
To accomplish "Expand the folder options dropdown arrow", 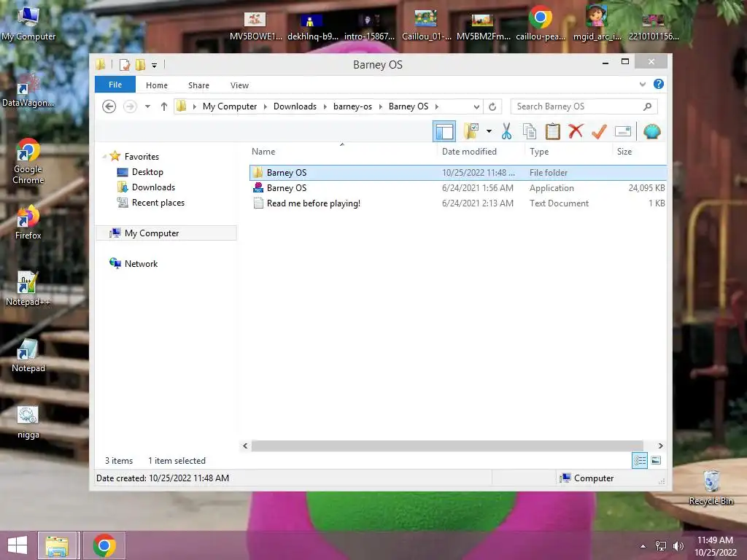I will click(489, 131).
